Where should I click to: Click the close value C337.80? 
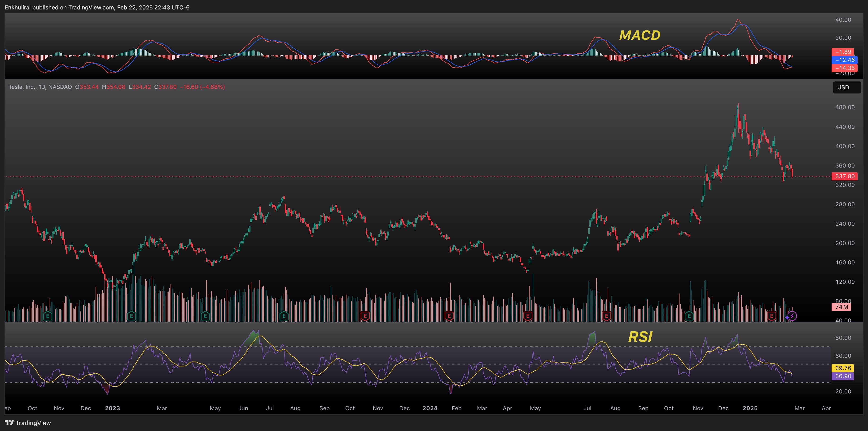pos(166,87)
